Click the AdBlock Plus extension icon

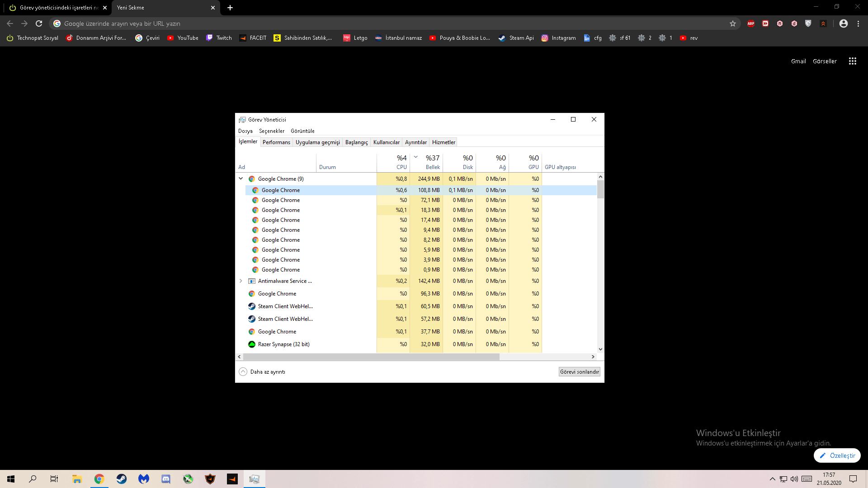(x=751, y=23)
